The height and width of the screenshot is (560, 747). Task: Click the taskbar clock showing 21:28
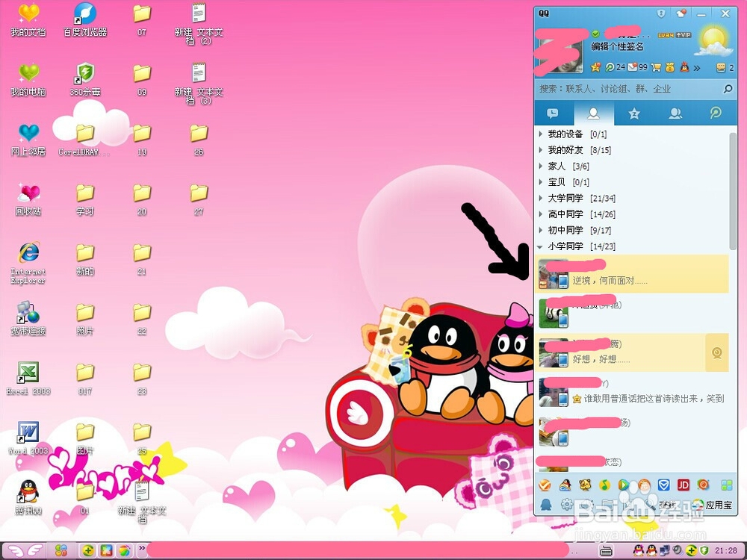click(726, 551)
